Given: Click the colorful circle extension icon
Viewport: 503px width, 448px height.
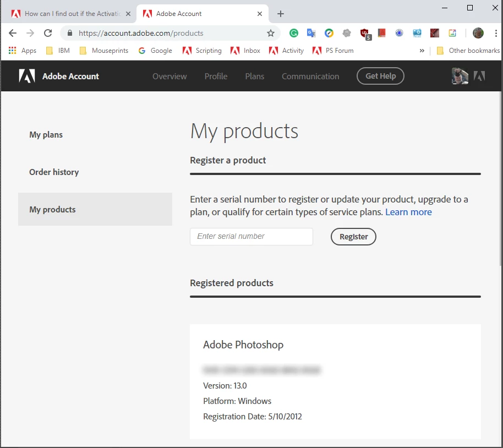Looking at the screenshot, I should coord(329,33).
